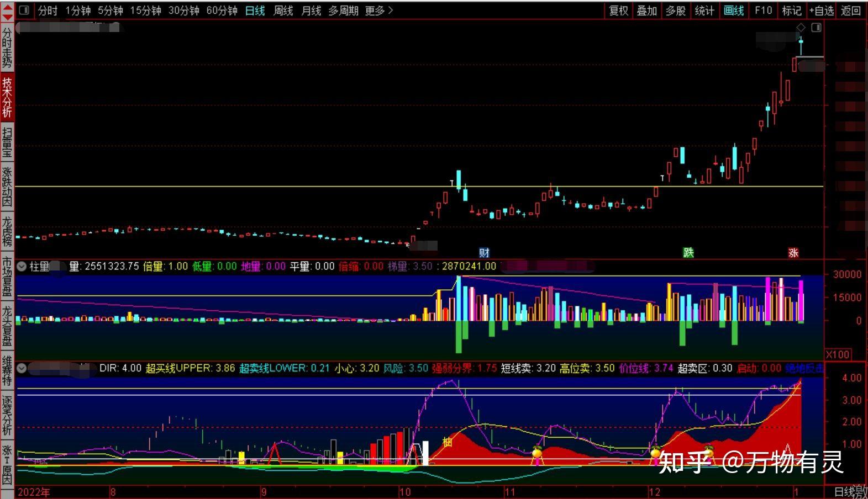
Task: Add stock via +自选 button
Action: pyautogui.click(x=822, y=10)
